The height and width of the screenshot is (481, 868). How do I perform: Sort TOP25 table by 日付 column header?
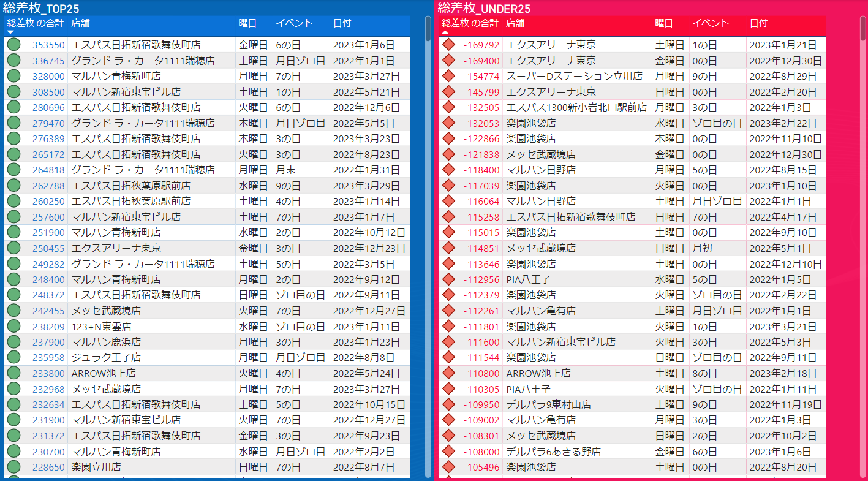(342, 23)
